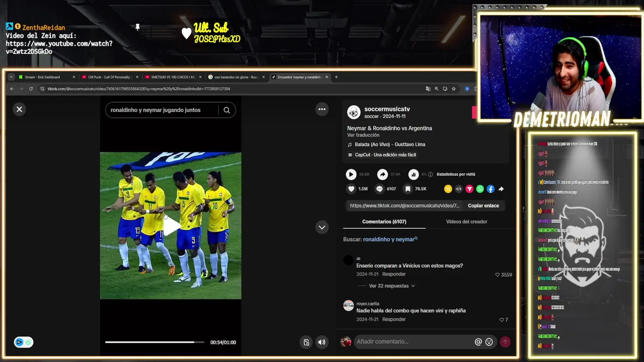Click the TikTok search text box
Screen dimensions: 644x362
click(162, 110)
